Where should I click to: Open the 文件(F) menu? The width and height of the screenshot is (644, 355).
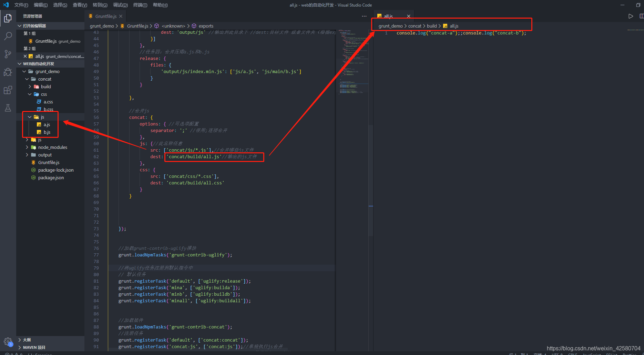(21, 5)
